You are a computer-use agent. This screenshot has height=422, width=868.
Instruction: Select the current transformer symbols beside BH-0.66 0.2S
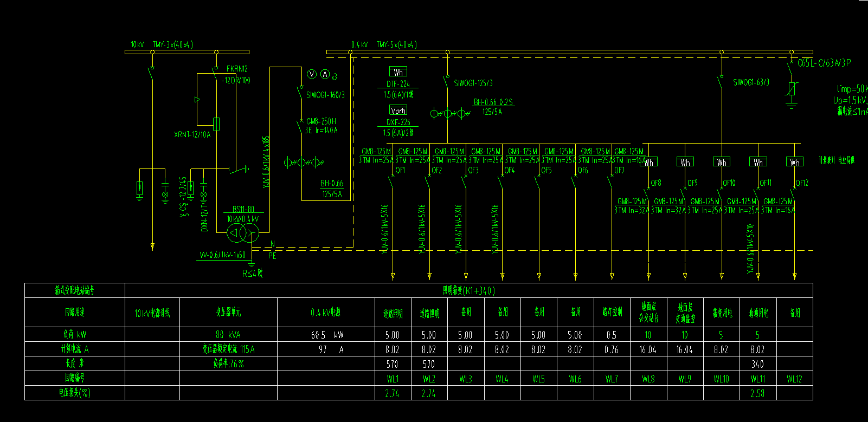[x=449, y=113]
